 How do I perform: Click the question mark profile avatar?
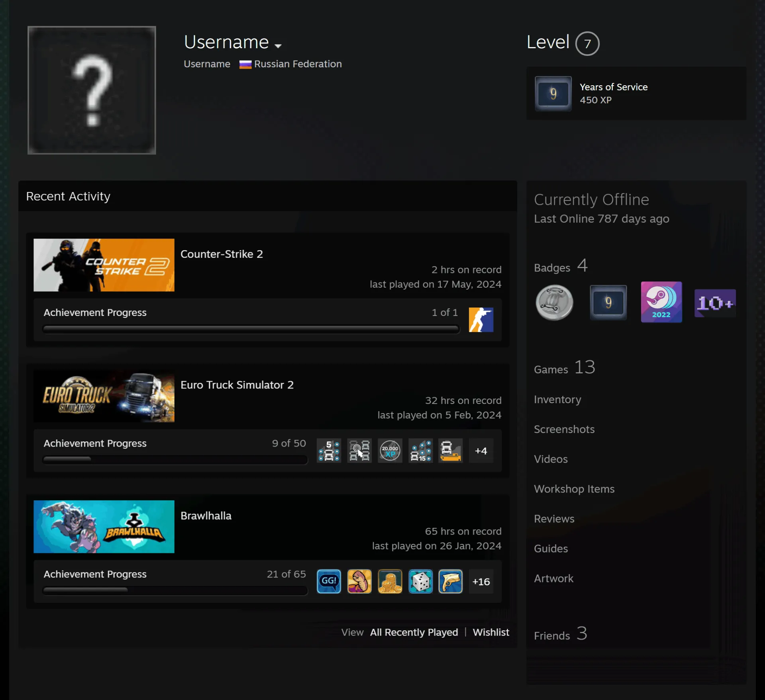pos(92,90)
